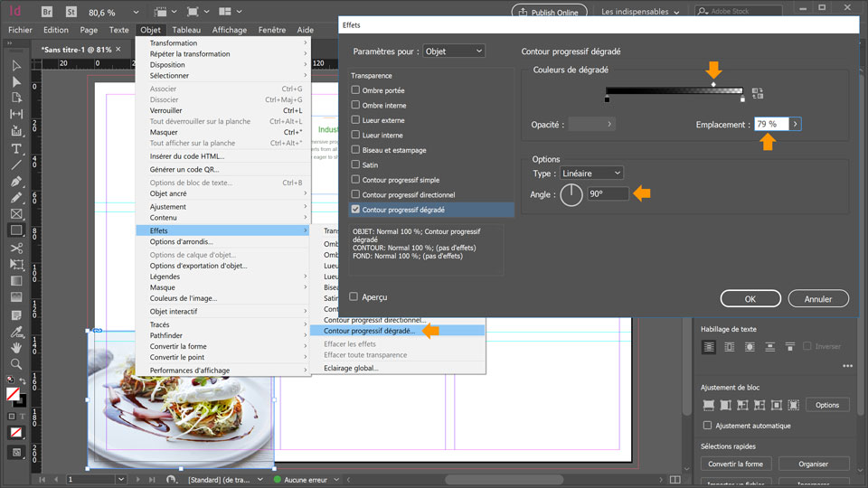
Task: Open Adobe Stock via St icon
Action: pyautogui.click(x=71, y=12)
